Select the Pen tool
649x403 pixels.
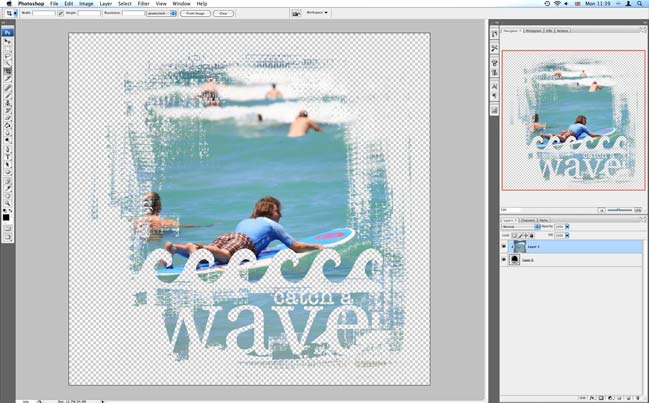pyautogui.click(x=7, y=149)
